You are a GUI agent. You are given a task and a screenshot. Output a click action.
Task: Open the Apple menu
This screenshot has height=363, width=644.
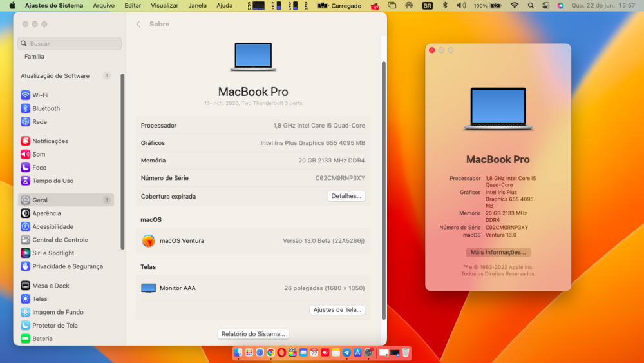pos(12,5)
